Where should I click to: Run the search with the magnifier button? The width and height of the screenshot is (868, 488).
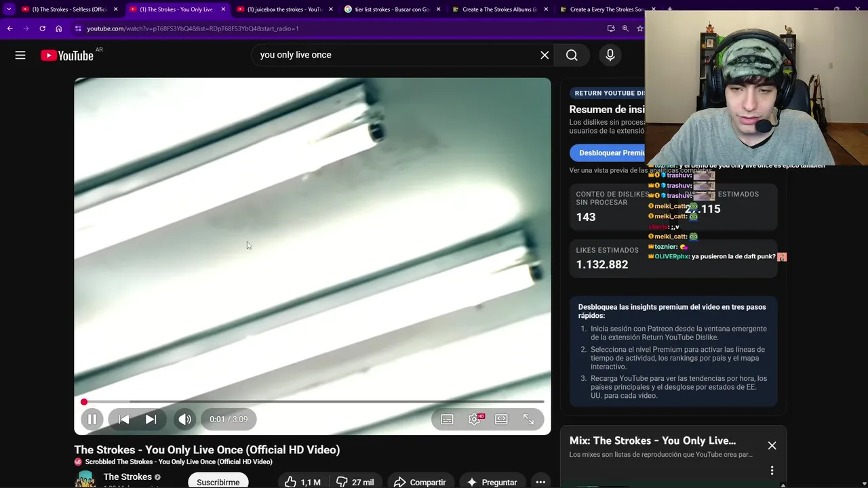[x=572, y=55]
